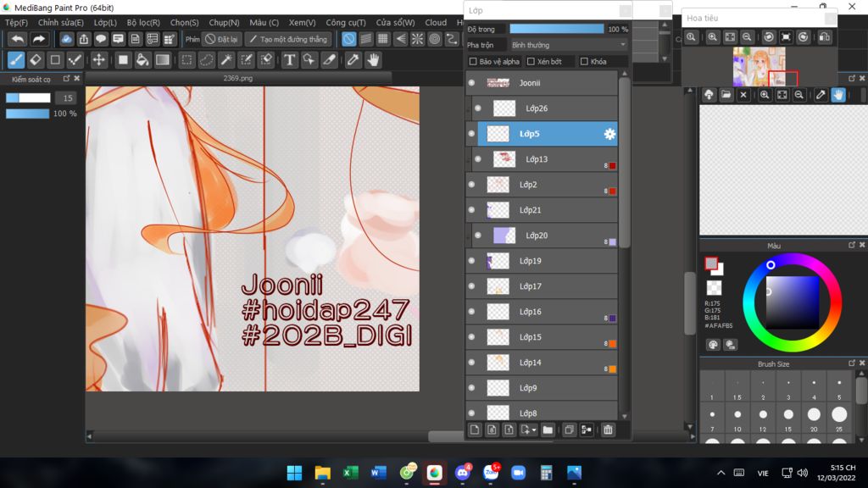Delete layer using the trash icon
Viewport: 868px width, 488px height.
coord(608,430)
